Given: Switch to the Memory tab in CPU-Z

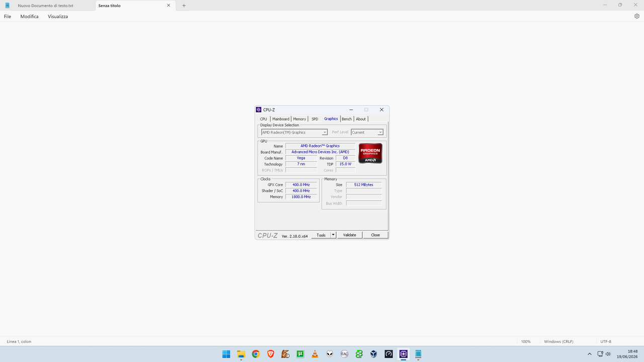Looking at the screenshot, I should point(299,119).
